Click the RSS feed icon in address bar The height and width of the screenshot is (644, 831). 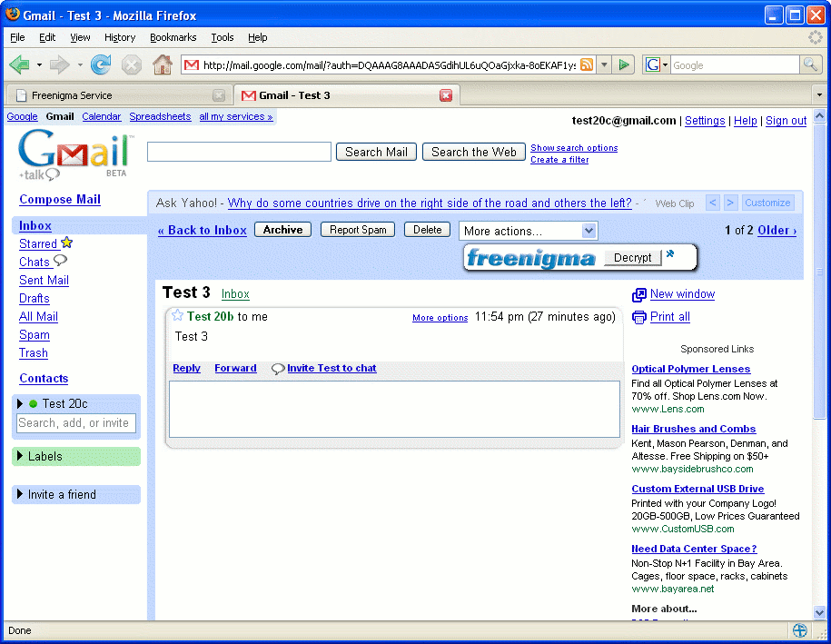(x=587, y=64)
